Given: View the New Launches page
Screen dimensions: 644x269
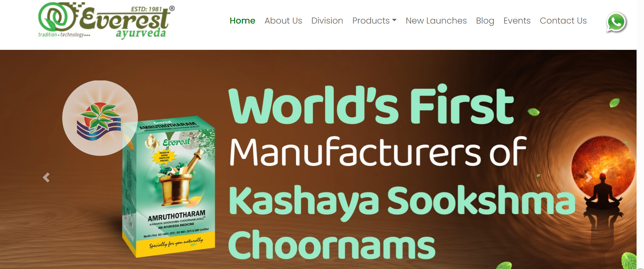Looking at the screenshot, I should [436, 21].
